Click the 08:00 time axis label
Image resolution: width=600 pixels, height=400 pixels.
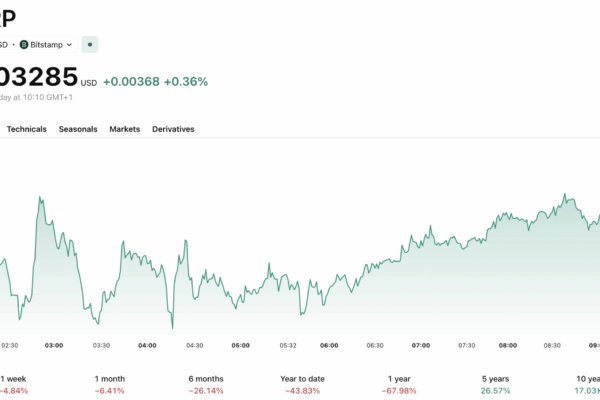pyautogui.click(x=508, y=345)
